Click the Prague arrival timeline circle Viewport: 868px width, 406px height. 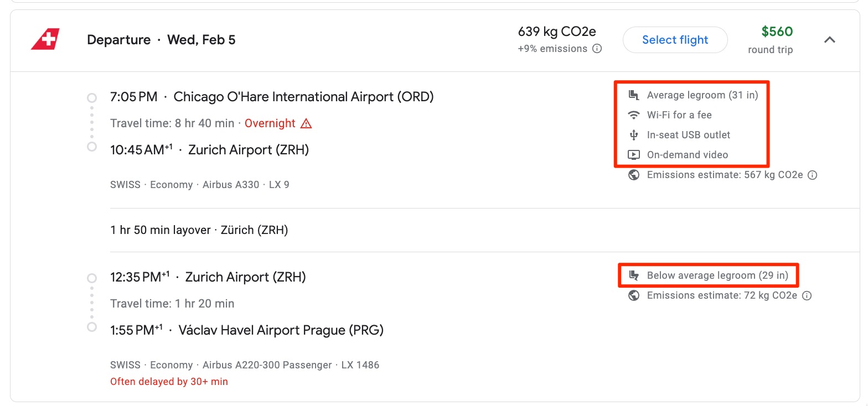click(x=92, y=327)
